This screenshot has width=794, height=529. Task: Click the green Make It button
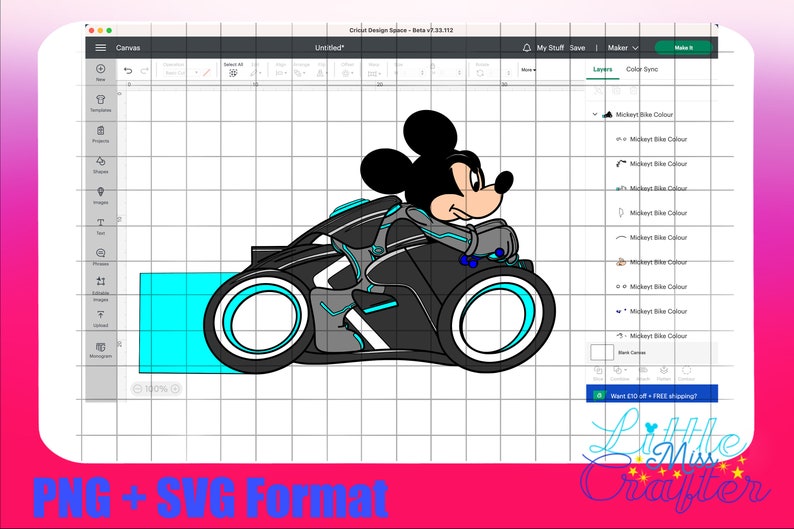point(684,48)
